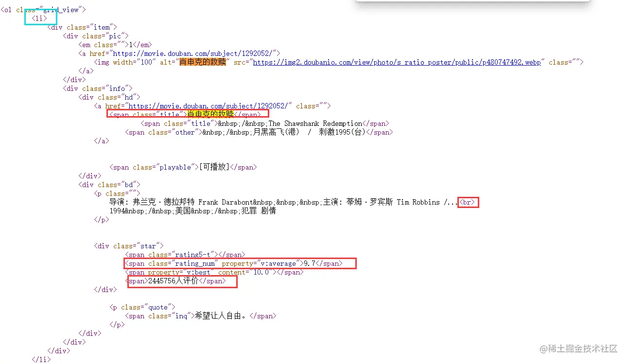
Task: Click the <div class="hd"> line
Action: (x=109, y=97)
